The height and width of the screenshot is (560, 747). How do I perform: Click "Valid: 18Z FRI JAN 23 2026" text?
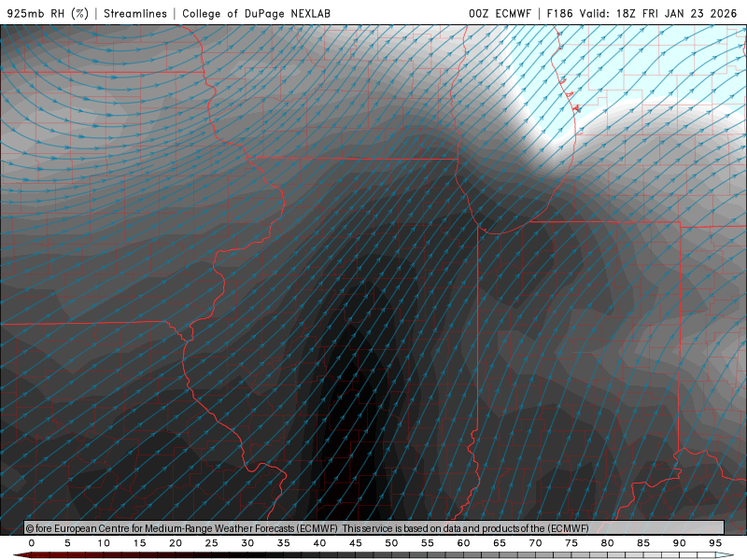(658, 13)
